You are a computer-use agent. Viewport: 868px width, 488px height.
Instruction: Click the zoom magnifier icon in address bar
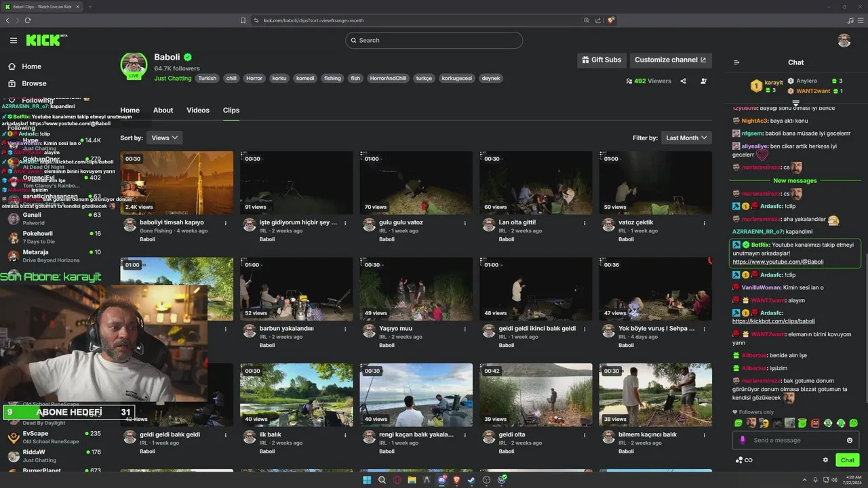click(587, 20)
